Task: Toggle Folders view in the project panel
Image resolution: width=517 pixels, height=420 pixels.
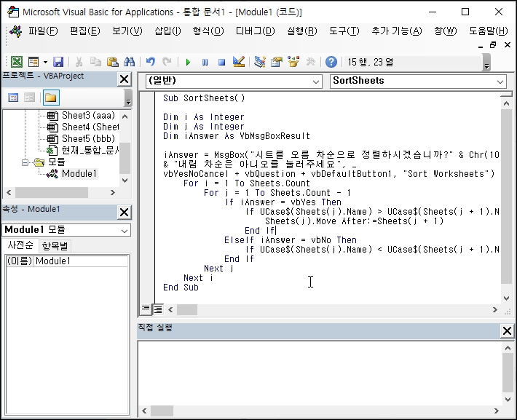Action: [x=51, y=98]
